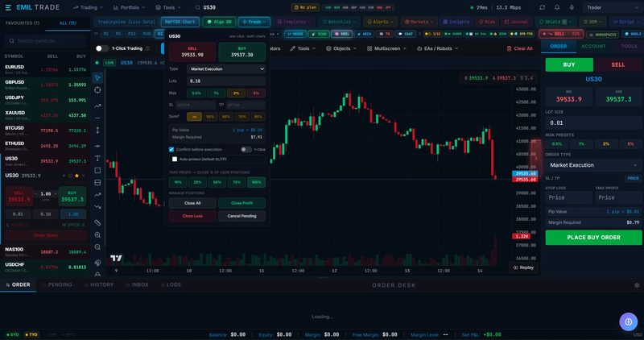Click the SCAN chip in quick bar

coord(319,34)
